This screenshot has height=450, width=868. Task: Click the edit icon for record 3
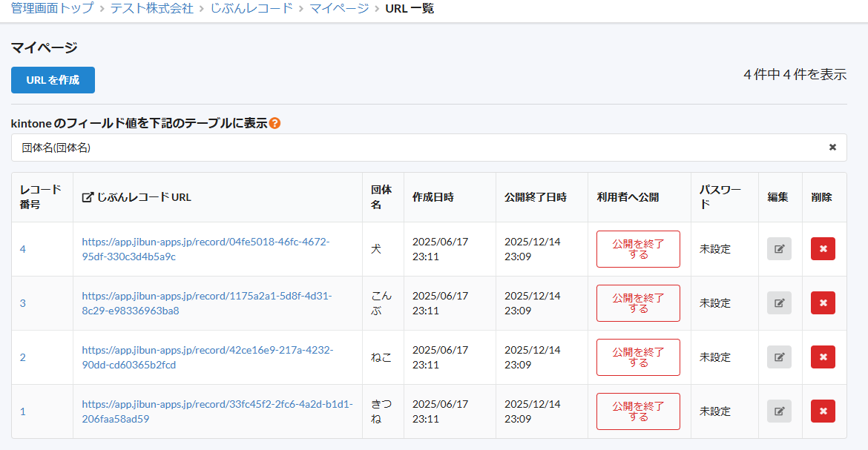click(779, 303)
